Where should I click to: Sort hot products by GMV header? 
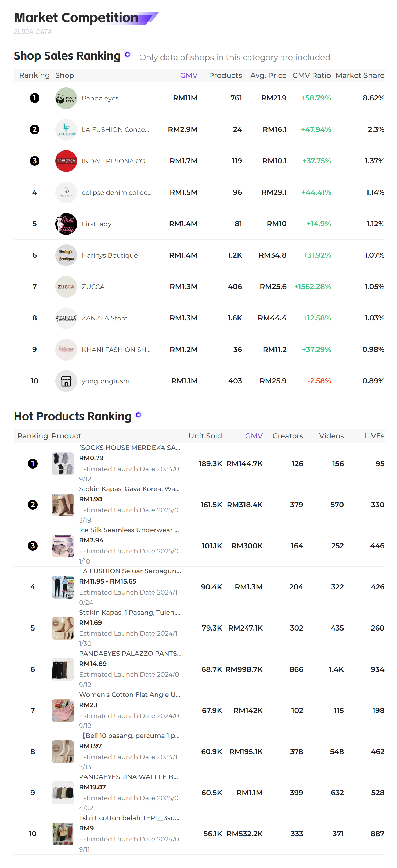click(x=254, y=436)
